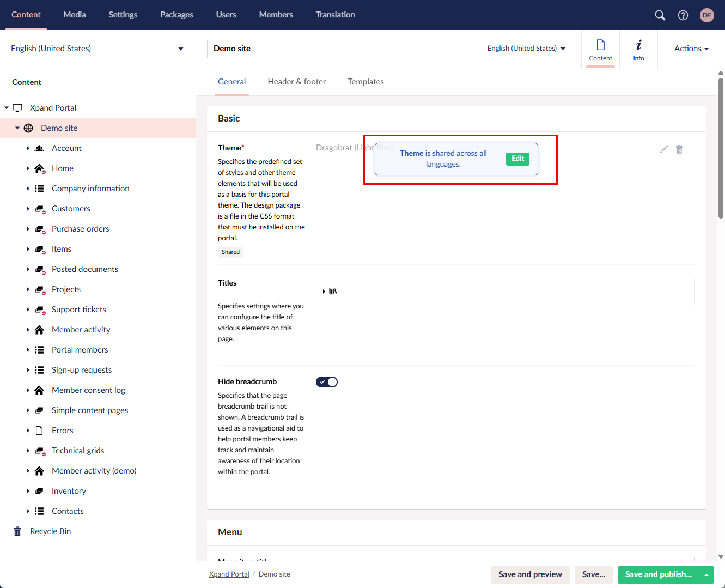The height and width of the screenshot is (588, 725).
Task: Click the Xpand Portal breadcrumb link
Action: click(x=229, y=574)
